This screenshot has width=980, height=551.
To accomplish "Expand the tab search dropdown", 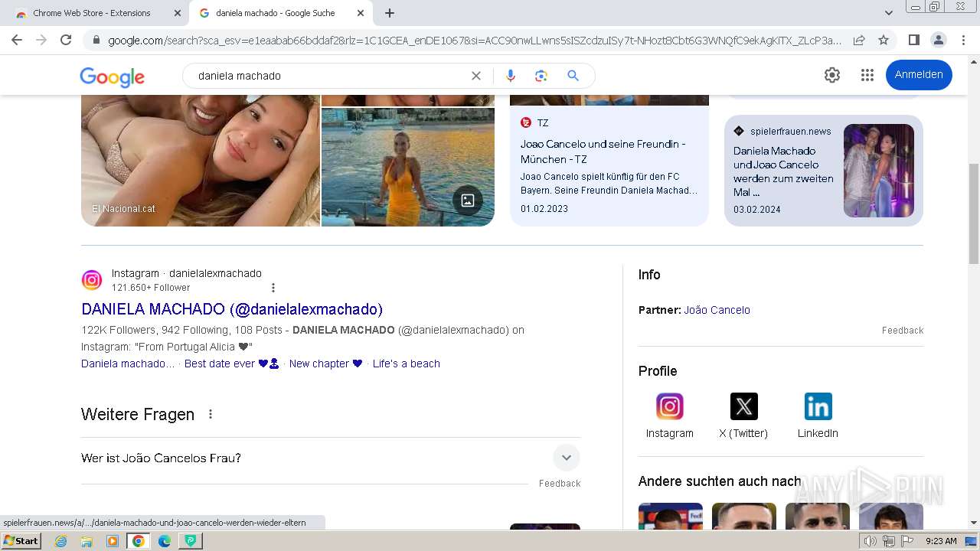I will (x=889, y=13).
